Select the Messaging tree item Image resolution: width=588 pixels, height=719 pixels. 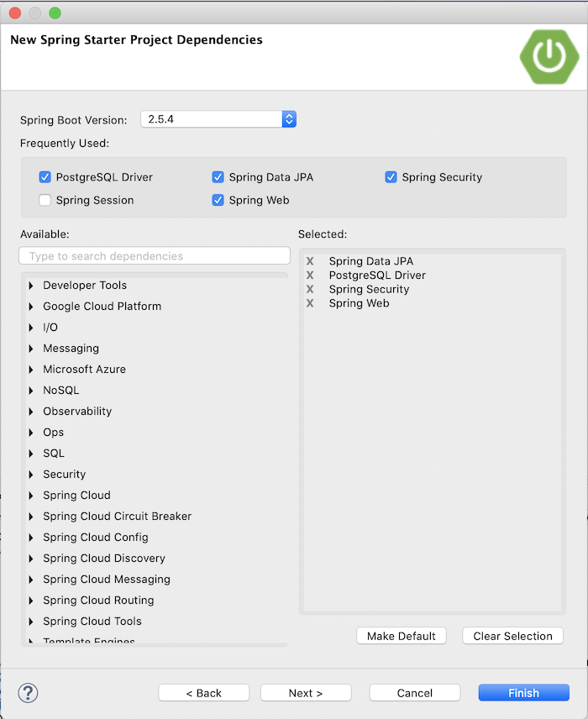pos(71,349)
